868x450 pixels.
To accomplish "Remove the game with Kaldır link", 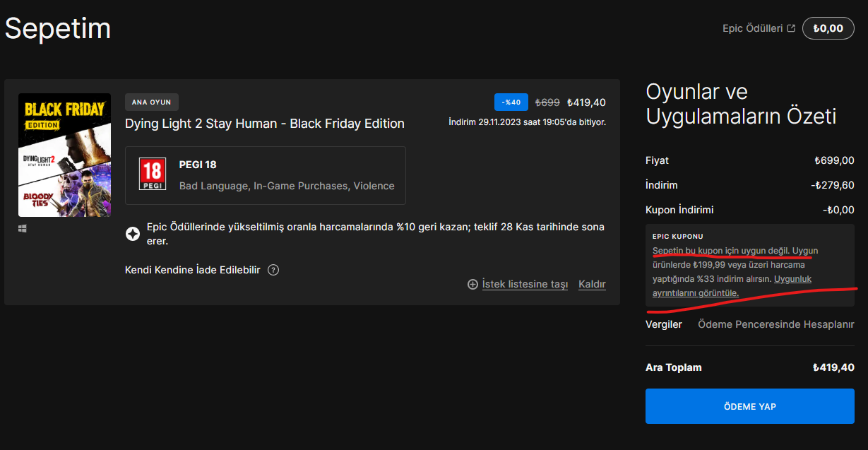I will (592, 284).
